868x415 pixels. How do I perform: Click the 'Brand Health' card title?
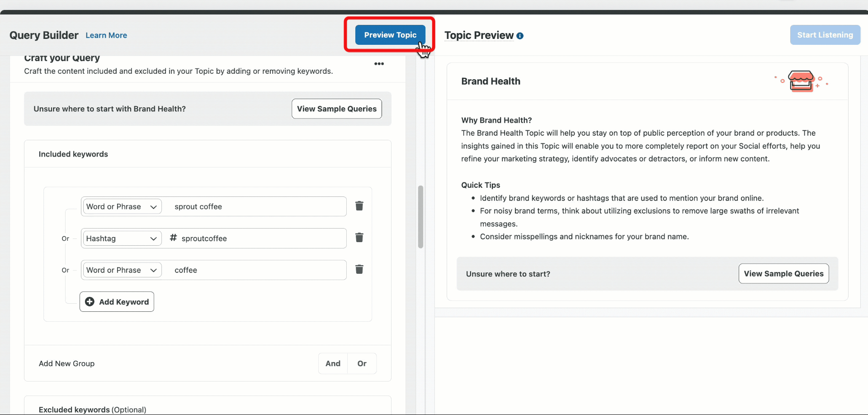(x=491, y=81)
